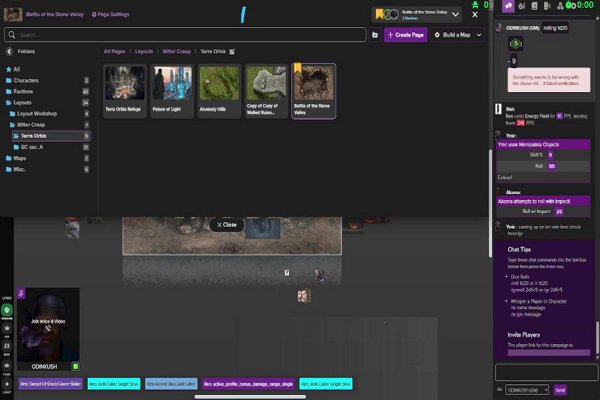
Task: Expand the current page selector chevron
Action: click(457, 15)
